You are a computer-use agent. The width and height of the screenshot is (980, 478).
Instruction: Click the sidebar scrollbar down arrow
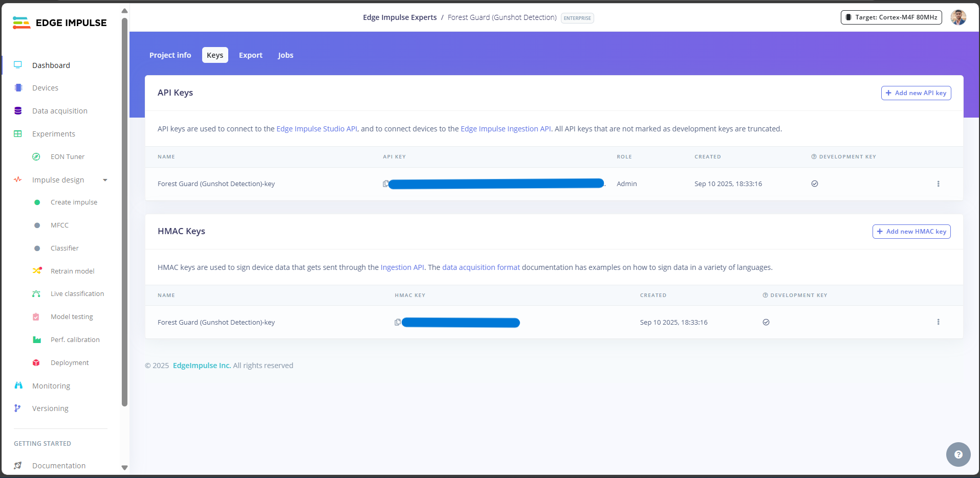(x=124, y=467)
